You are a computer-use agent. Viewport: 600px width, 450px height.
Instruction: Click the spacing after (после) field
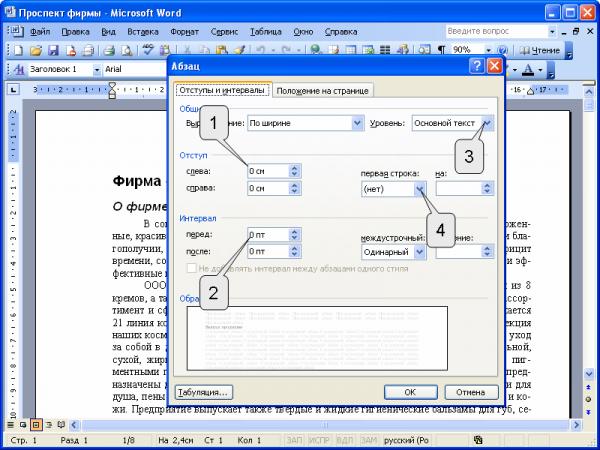(268, 251)
